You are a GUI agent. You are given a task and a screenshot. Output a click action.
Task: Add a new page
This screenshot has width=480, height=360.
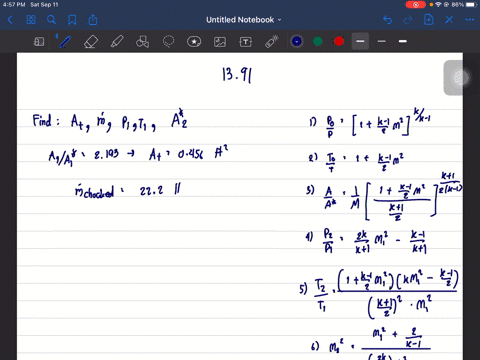click(429, 20)
